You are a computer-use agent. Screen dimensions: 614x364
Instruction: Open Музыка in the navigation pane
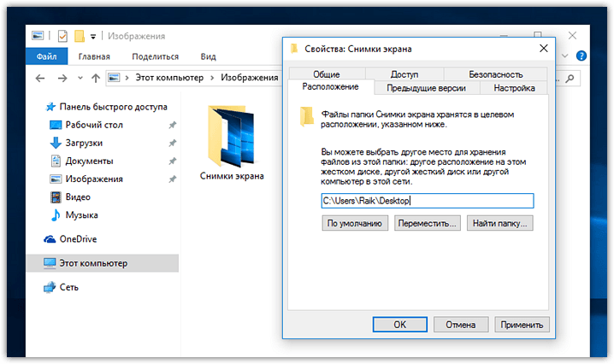(81, 214)
